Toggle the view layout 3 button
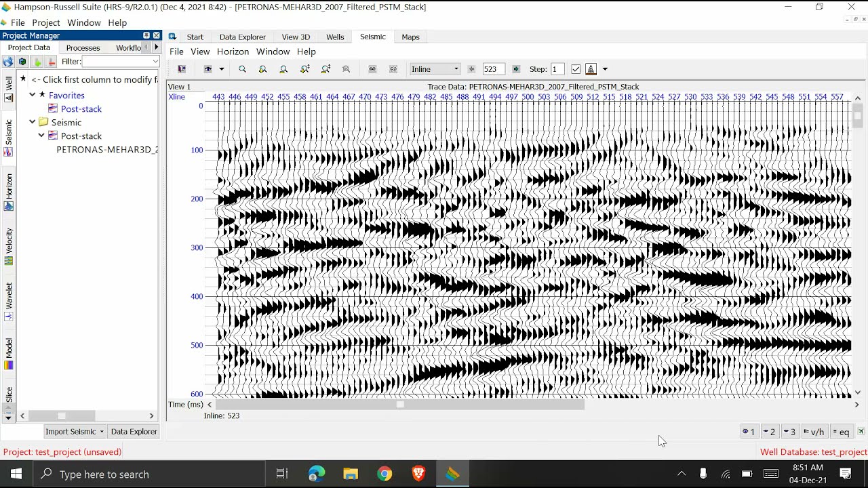 click(789, 432)
